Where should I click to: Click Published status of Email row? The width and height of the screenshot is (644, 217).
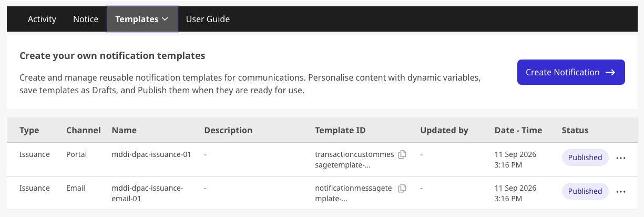click(x=585, y=191)
